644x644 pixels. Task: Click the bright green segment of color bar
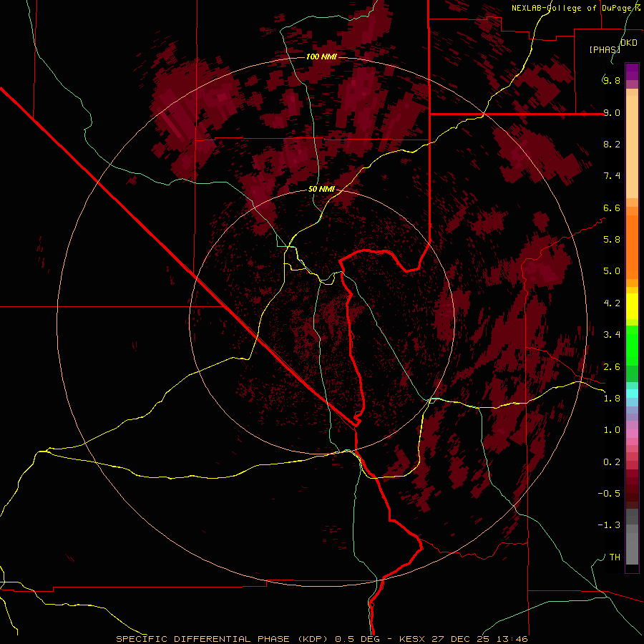(632, 346)
